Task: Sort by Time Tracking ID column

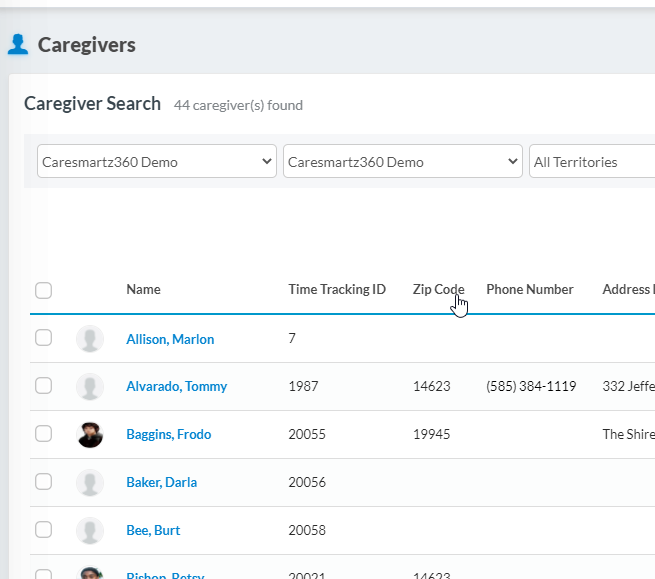Action: click(x=337, y=290)
